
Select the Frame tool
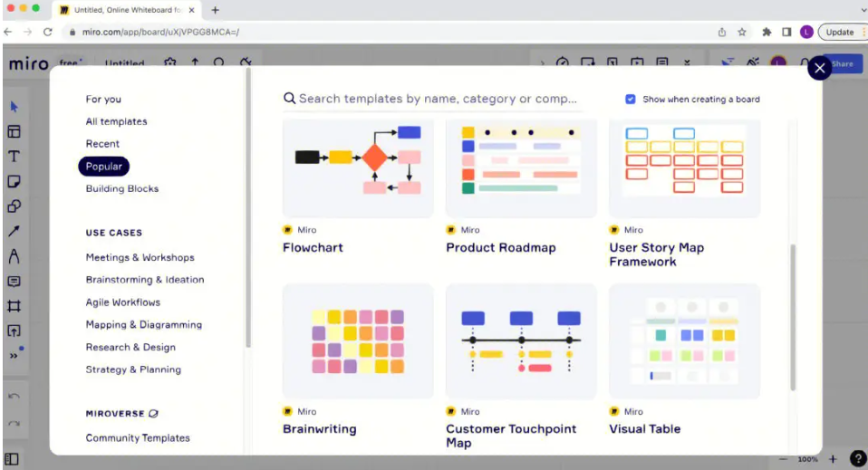coord(14,306)
